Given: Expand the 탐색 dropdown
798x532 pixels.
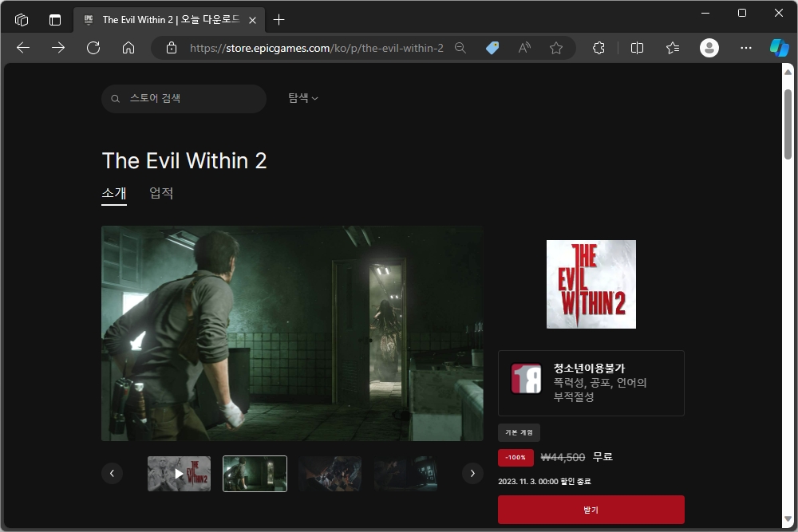Looking at the screenshot, I should click(x=302, y=97).
